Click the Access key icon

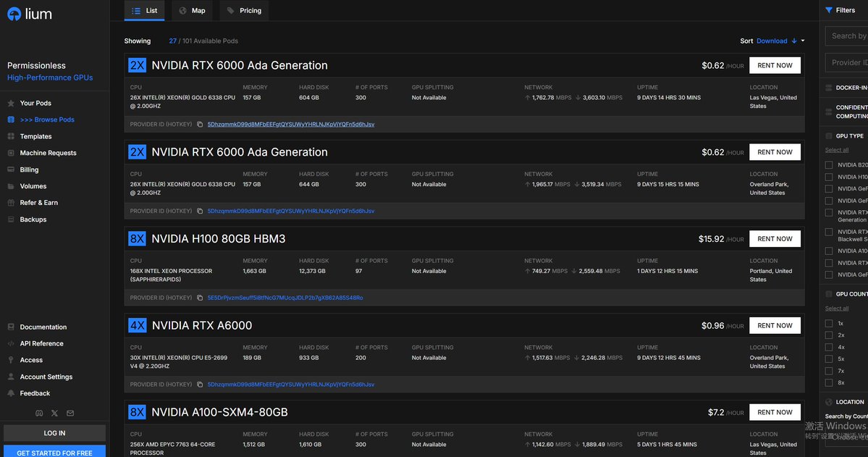click(11, 360)
